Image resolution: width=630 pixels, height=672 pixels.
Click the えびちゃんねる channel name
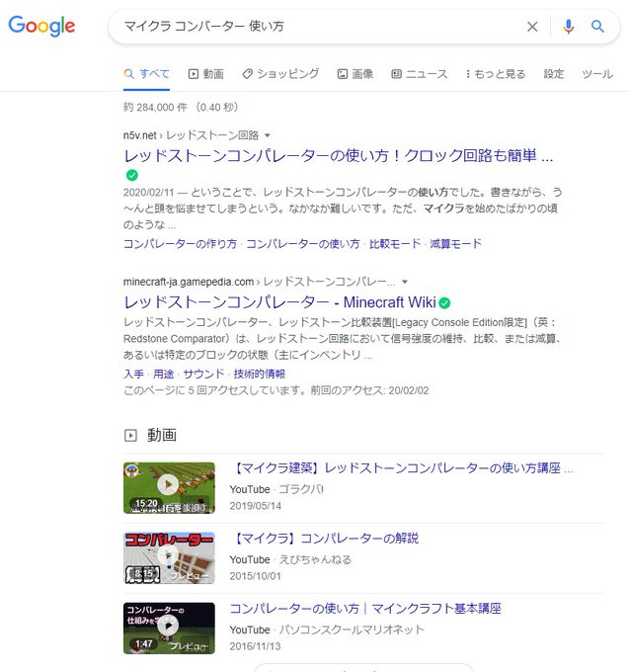(315, 559)
